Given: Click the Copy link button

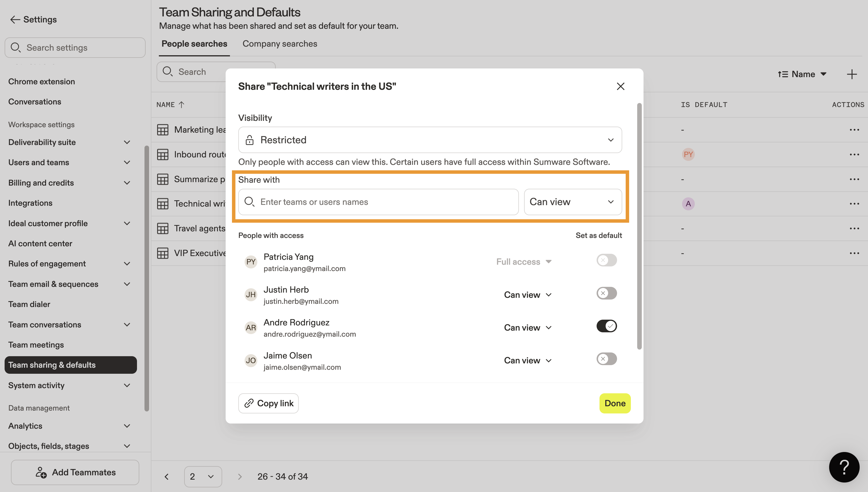Looking at the screenshot, I should point(269,403).
